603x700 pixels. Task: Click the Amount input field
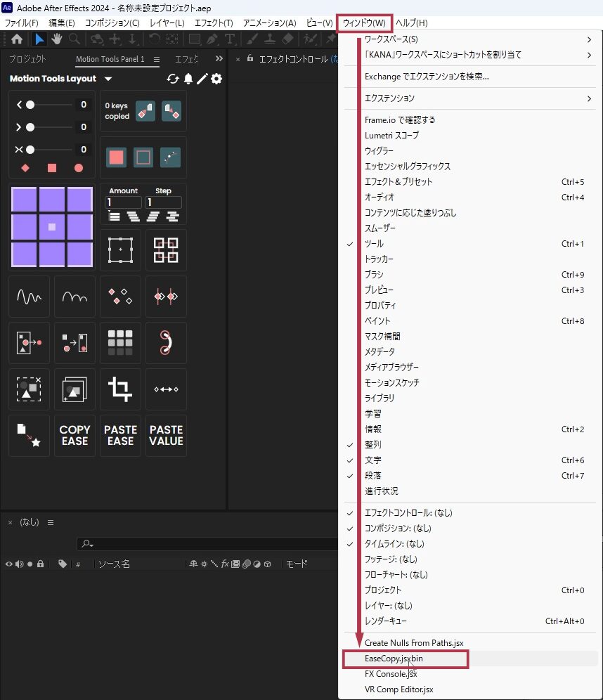[x=123, y=202]
